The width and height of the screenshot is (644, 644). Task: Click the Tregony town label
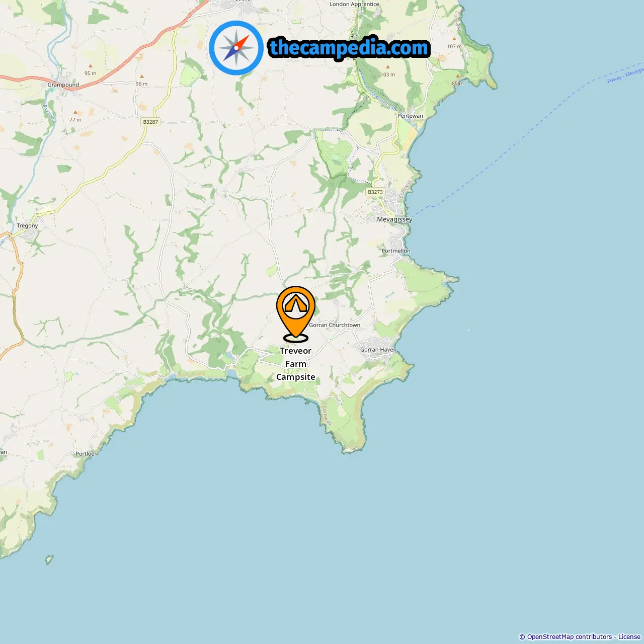click(x=27, y=226)
